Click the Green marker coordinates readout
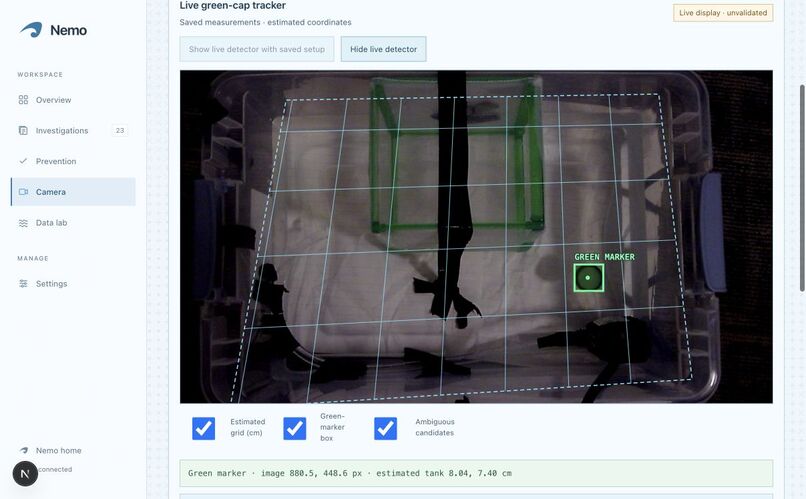Viewport: 806px width, 499px height. pos(476,473)
